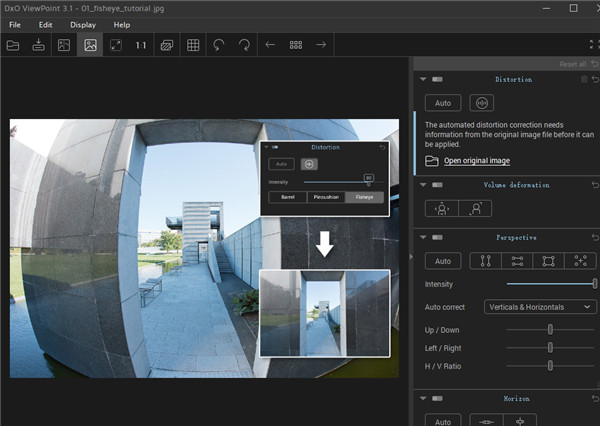This screenshot has width=600, height=426.
Task: Click the save/export image toolbar icon
Action: 39,45
